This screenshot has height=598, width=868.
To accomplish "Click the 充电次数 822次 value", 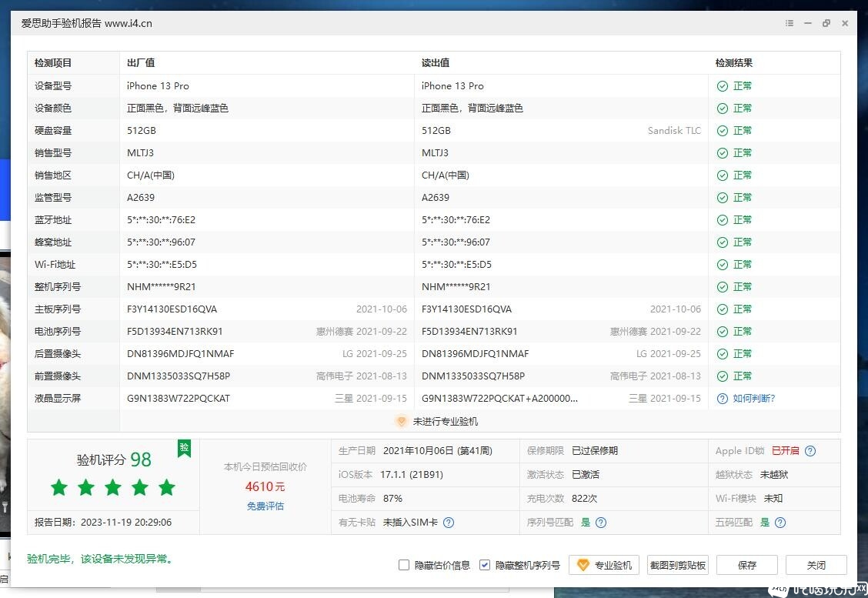I will [585, 499].
